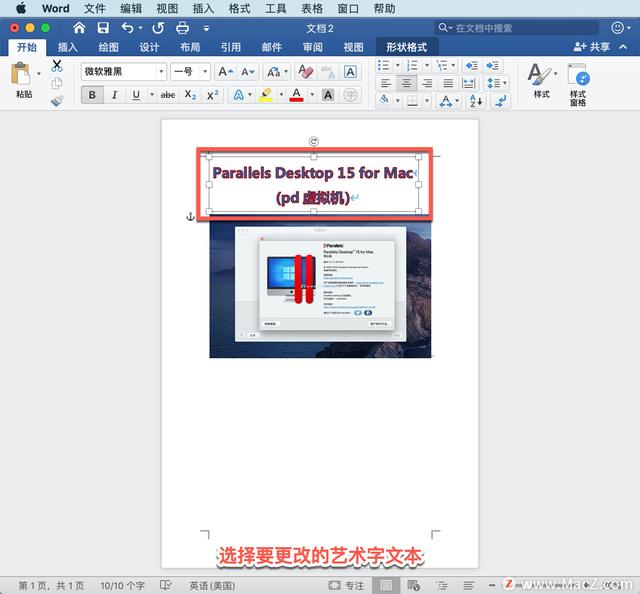640x594 pixels.
Task: Activate the format painter brush
Action: (x=57, y=101)
